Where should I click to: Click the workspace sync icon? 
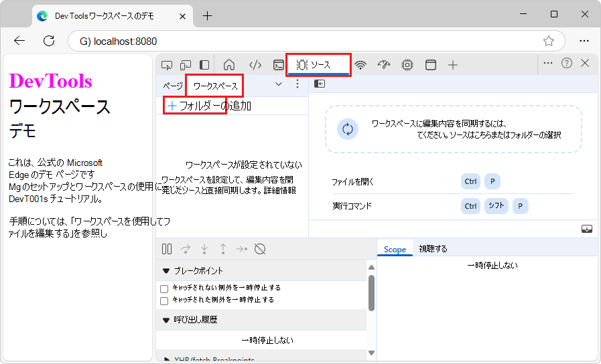348,129
